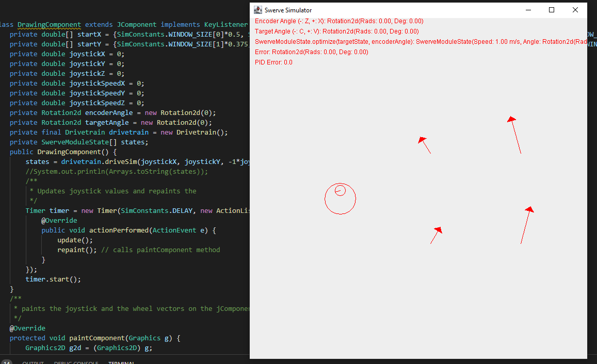
Task: Click the Rotation2d type on the encoderAngle line
Action: point(61,112)
